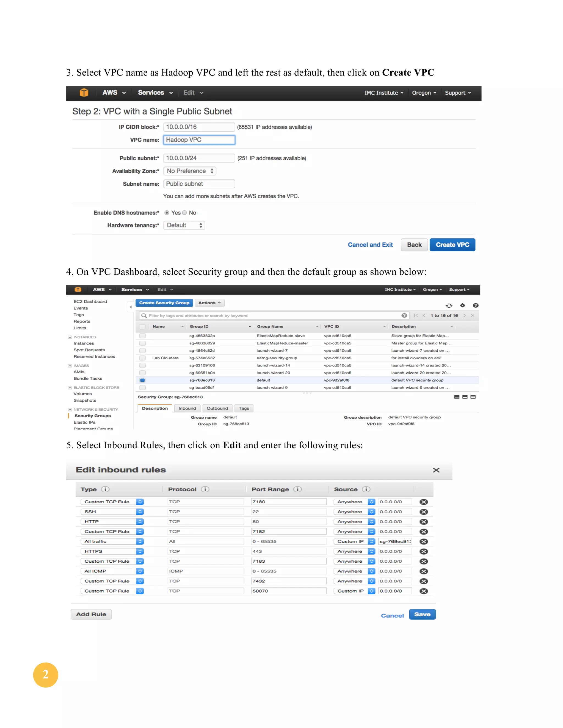Switch to the maximized detail pane layout icon
563x728 pixels.
click(473, 397)
